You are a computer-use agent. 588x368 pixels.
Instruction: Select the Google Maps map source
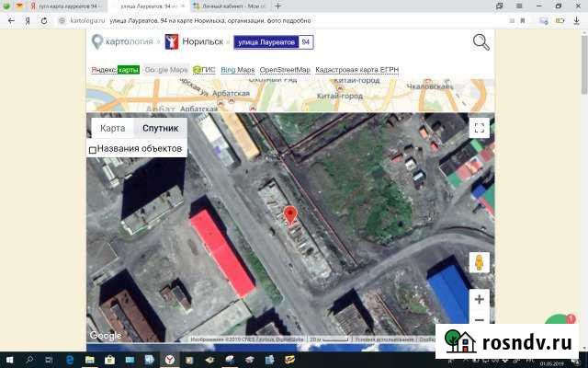(x=165, y=70)
